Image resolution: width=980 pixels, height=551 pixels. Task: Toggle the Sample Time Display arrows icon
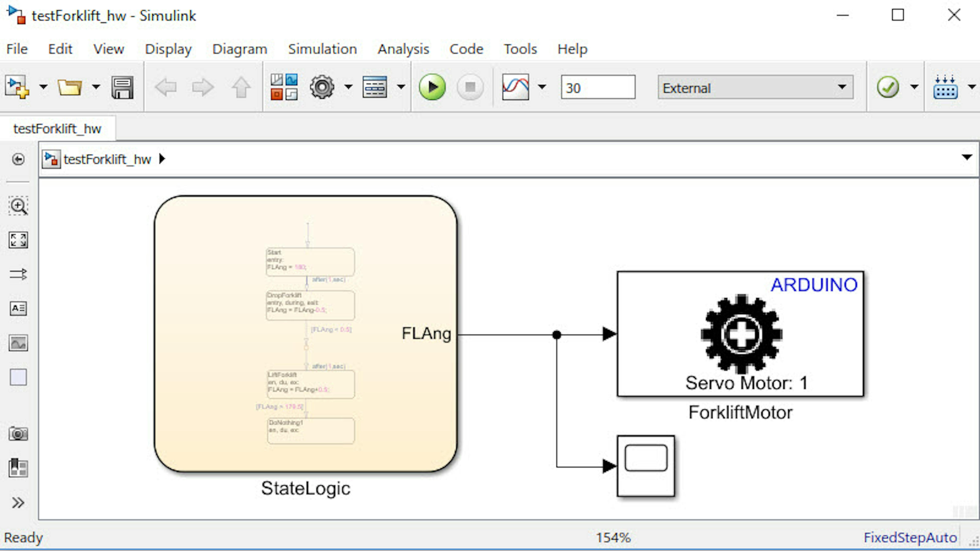(18, 274)
